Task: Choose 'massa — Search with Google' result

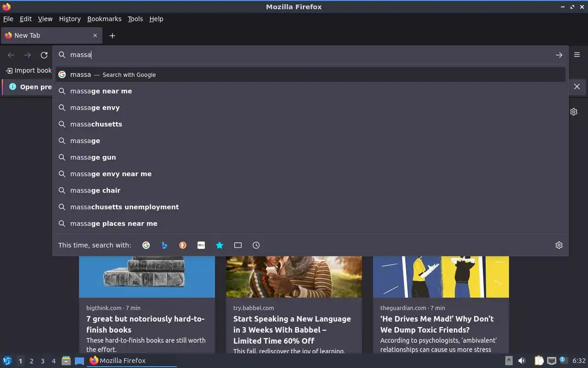Action: point(310,75)
